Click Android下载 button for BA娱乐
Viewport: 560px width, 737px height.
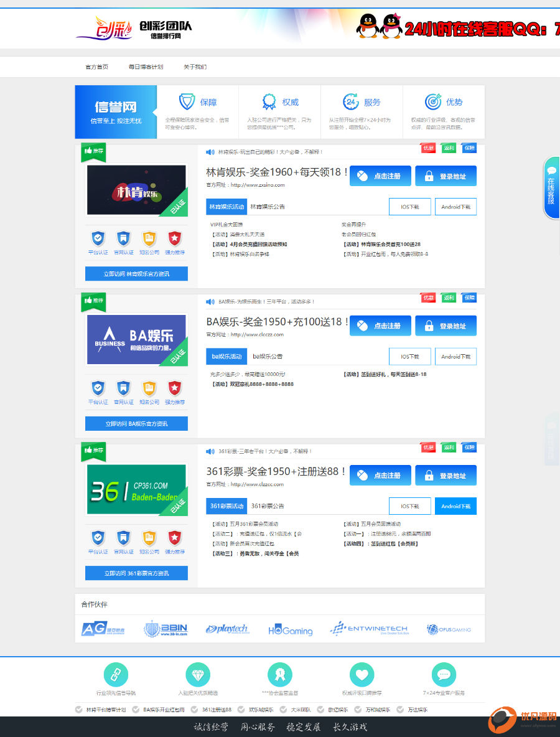tap(455, 356)
